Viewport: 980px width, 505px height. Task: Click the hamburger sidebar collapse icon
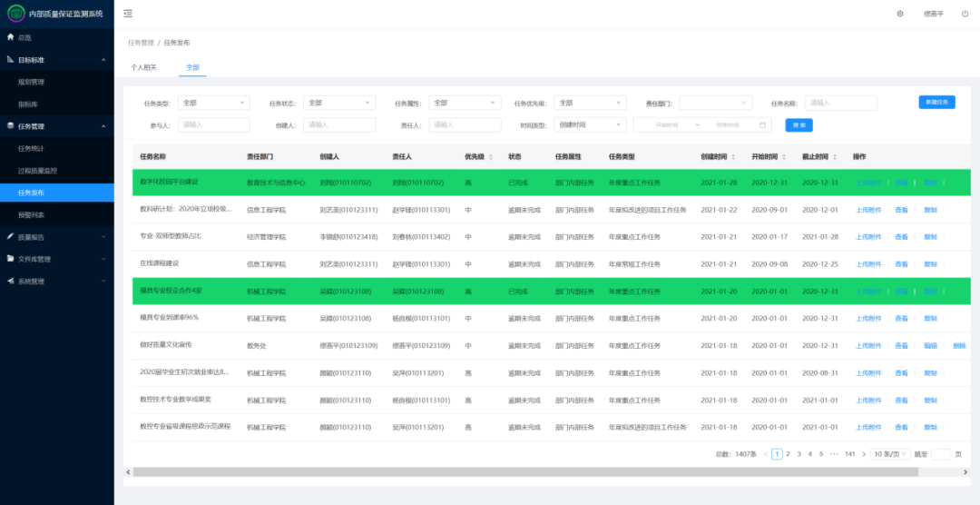click(x=128, y=14)
